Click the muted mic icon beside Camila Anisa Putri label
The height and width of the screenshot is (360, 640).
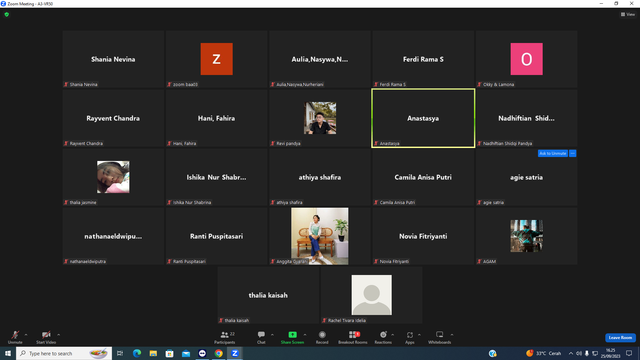[x=376, y=202]
